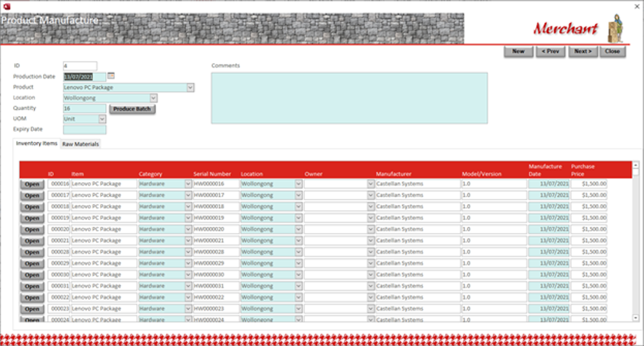
Task: Click the Production Date field
Action: pyautogui.click(x=84, y=77)
